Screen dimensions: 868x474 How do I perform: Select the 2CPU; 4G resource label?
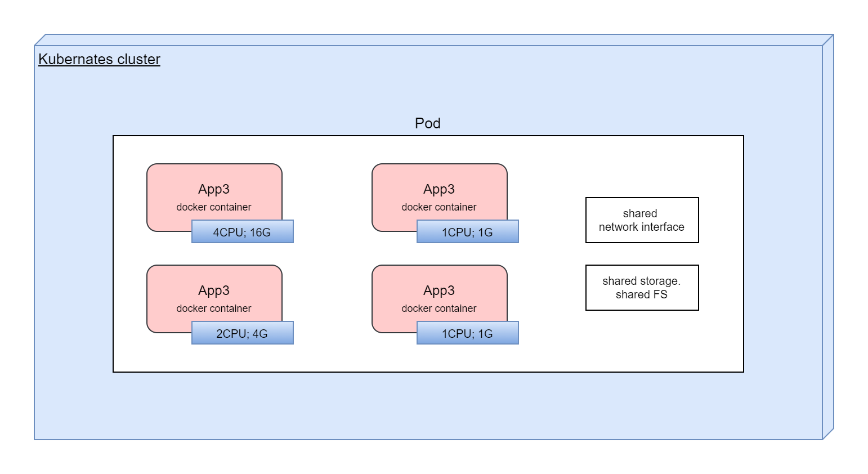coord(242,333)
